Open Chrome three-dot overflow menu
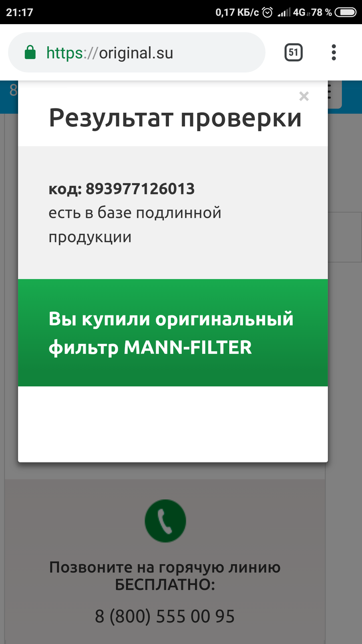Viewport: 362px width, 644px height. [x=333, y=52]
